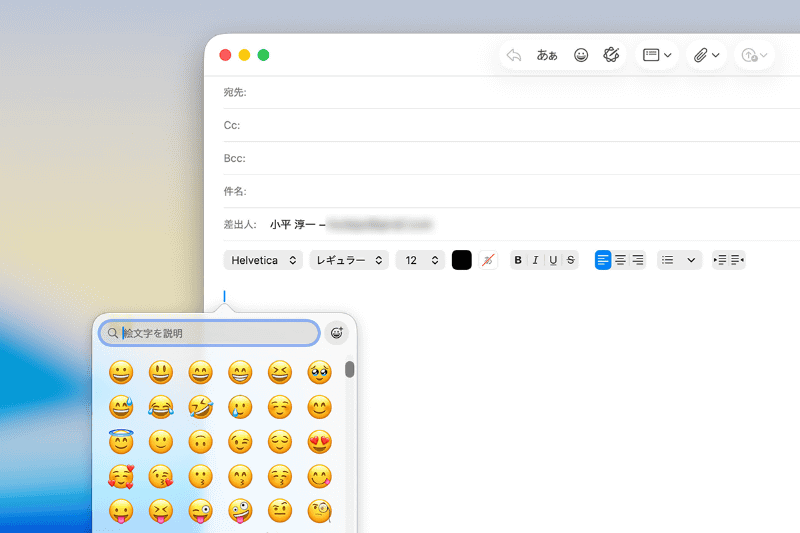The image size is (800, 533).
Task: Insert the smiling face with hearts emoji
Action: 121,477
